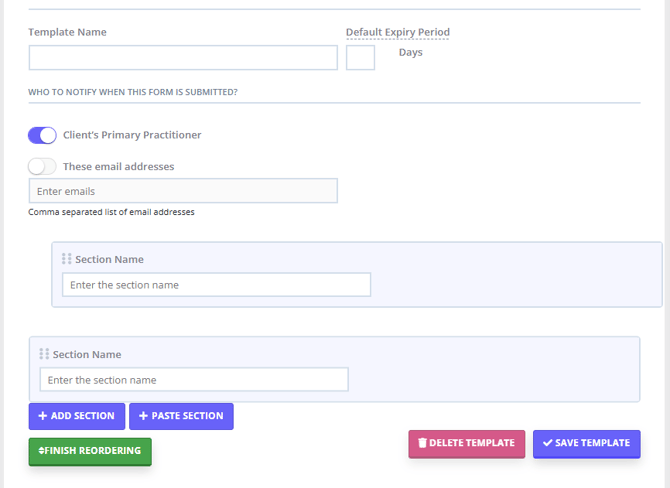Click the Client's Primary Practitioner label

(132, 135)
